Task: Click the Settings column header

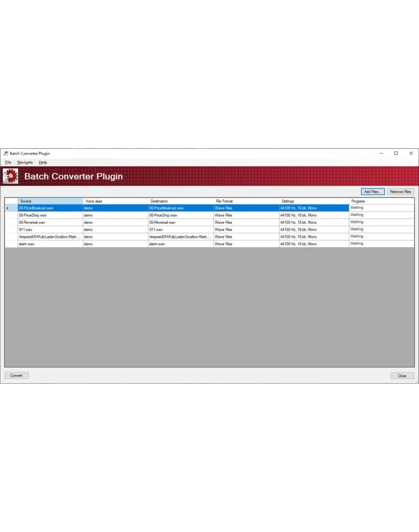Action: 314,201
